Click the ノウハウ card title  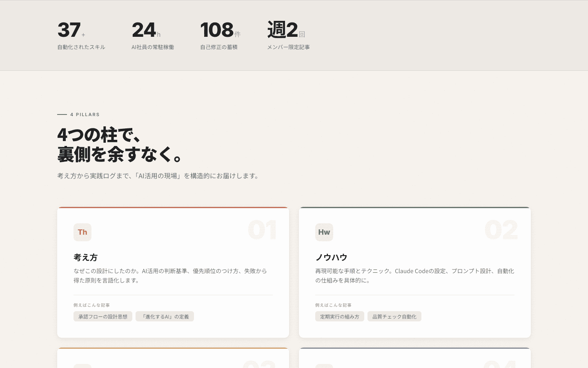coord(331,257)
